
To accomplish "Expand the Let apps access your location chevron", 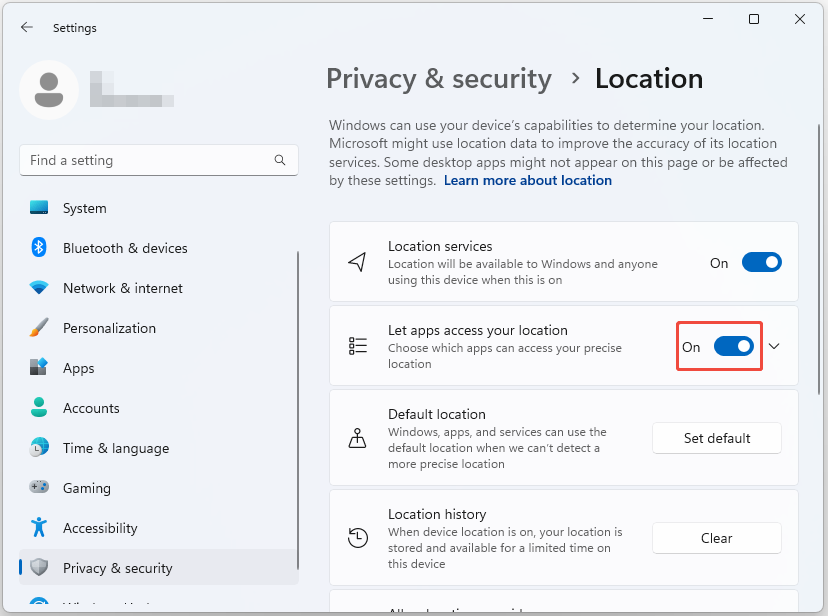I will click(774, 346).
